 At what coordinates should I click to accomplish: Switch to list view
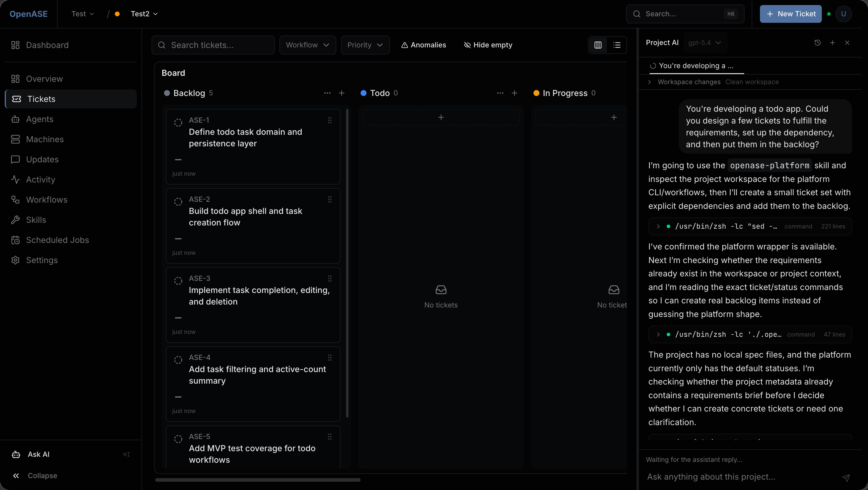pyautogui.click(x=617, y=45)
